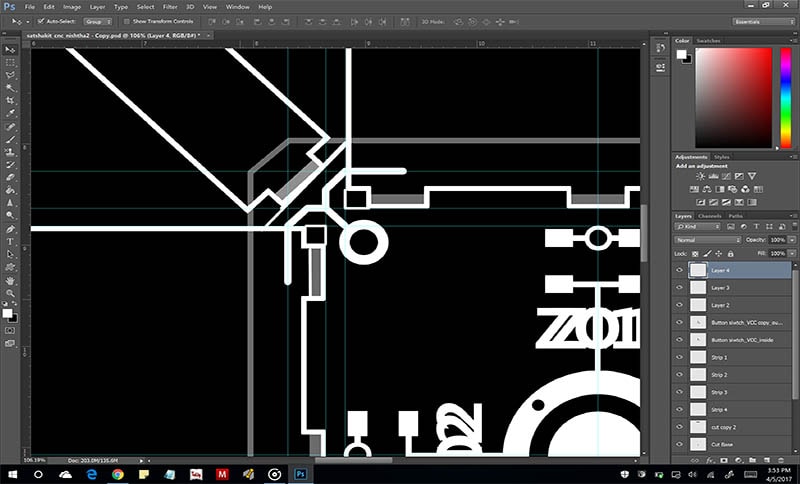Hide Layer 3 visibility eye
The height and width of the screenshot is (484, 800).
(679, 288)
